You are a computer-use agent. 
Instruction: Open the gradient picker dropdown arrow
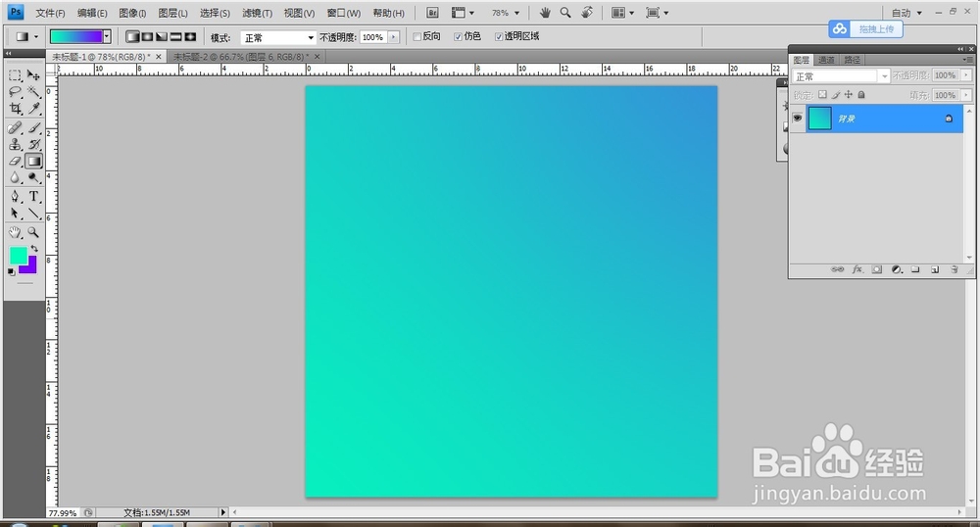click(x=107, y=37)
